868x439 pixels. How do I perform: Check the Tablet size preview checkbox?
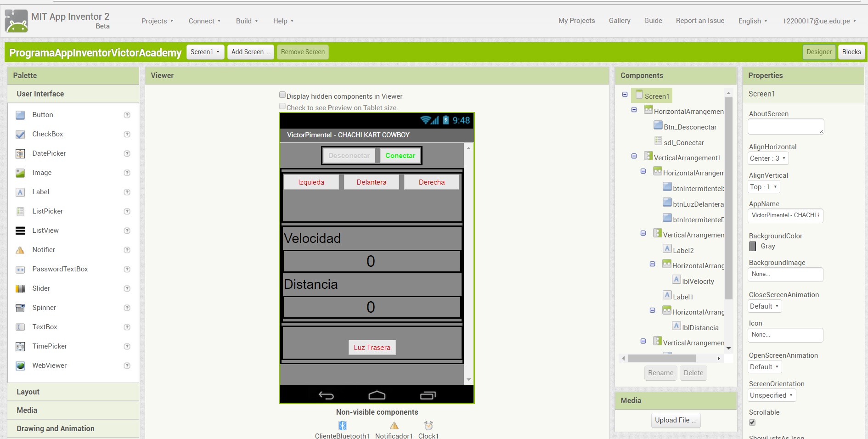pyautogui.click(x=282, y=107)
